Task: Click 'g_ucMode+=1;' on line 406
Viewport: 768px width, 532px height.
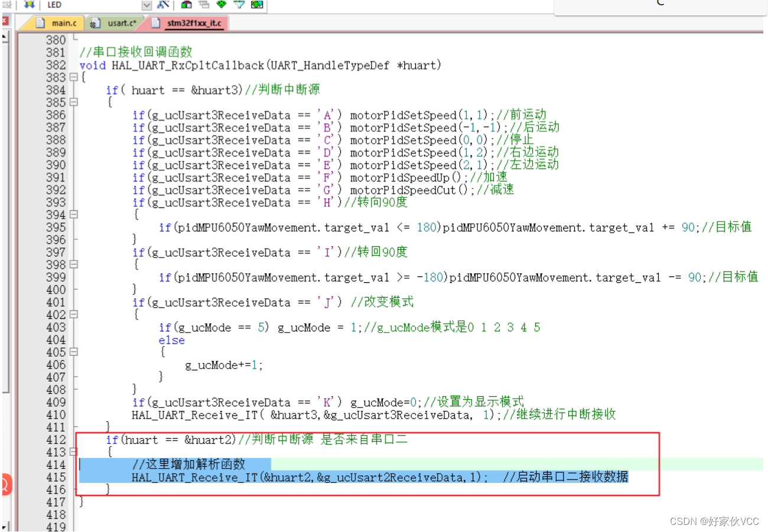Action: [x=224, y=365]
